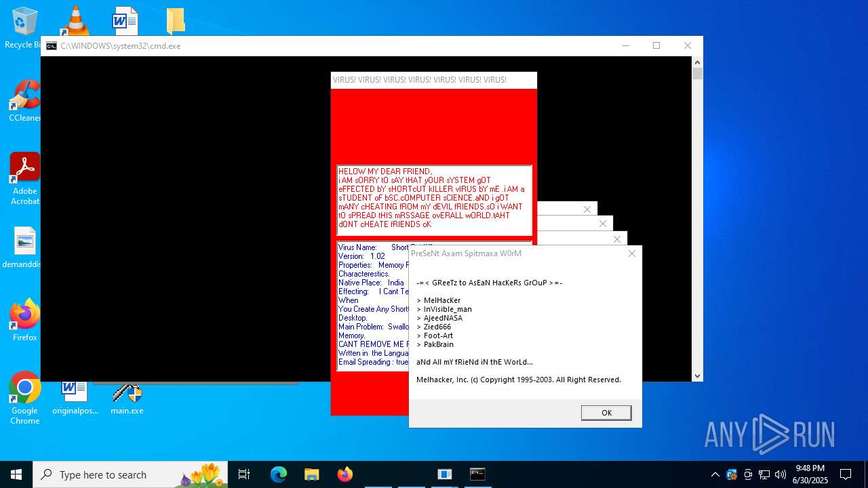
Task: Click the Melhacker, Inc. copyright line
Action: [x=518, y=380]
